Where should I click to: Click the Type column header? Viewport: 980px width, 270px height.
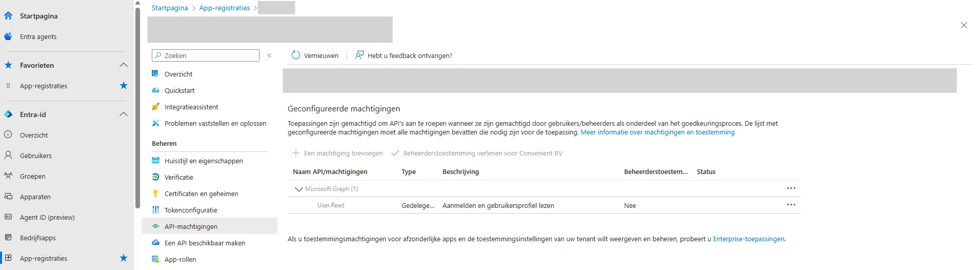(x=409, y=172)
